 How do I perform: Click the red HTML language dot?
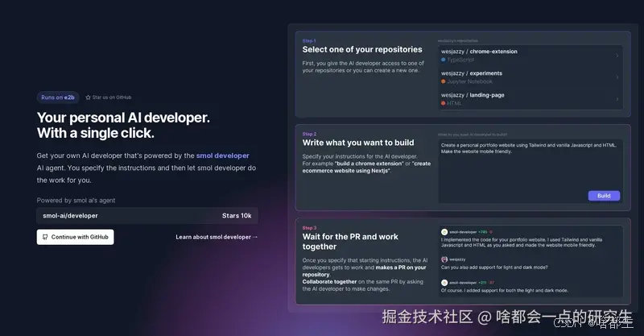point(444,103)
